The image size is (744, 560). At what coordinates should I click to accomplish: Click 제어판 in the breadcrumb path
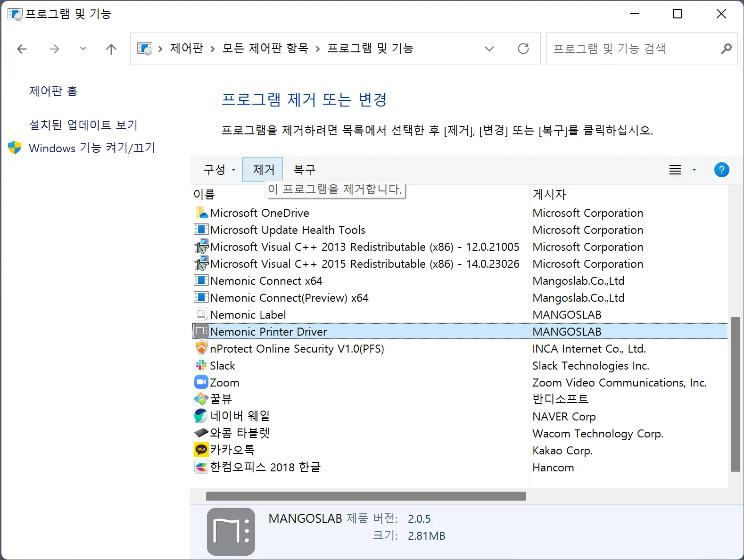[187, 48]
